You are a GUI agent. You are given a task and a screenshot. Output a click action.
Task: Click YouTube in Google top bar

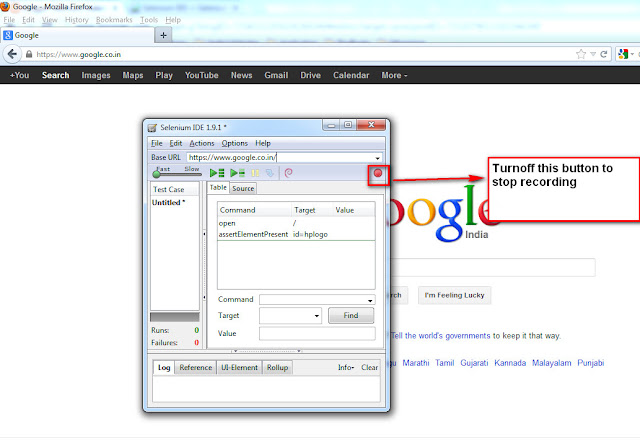(x=201, y=76)
